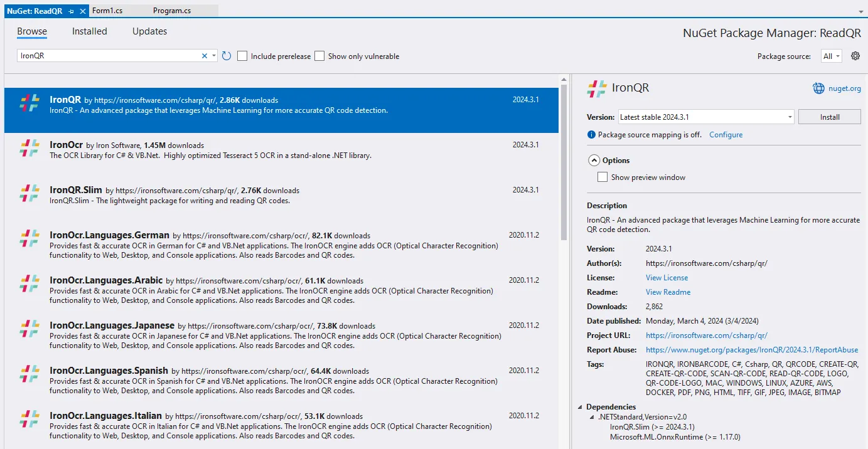This screenshot has height=449, width=868.
Task: Click the IronOcr.Languages.German package icon
Action: coord(29,238)
